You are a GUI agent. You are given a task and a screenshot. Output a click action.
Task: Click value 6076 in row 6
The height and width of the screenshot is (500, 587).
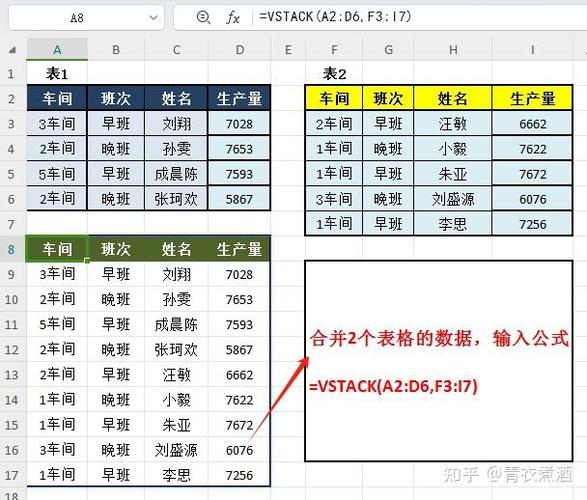point(532,199)
